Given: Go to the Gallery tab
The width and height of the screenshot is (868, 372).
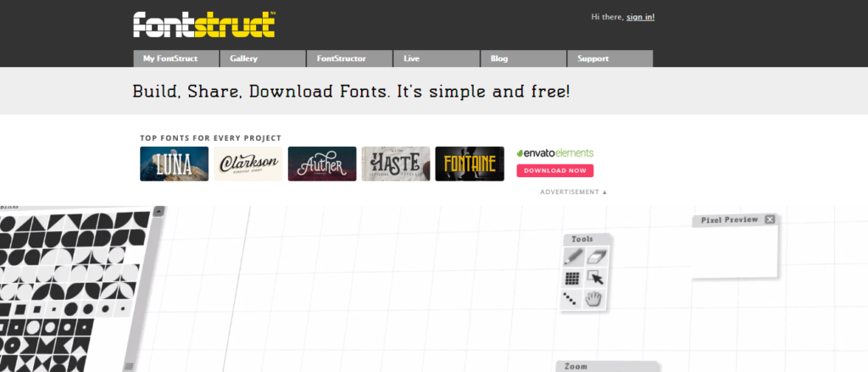Looking at the screenshot, I should 263,58.
